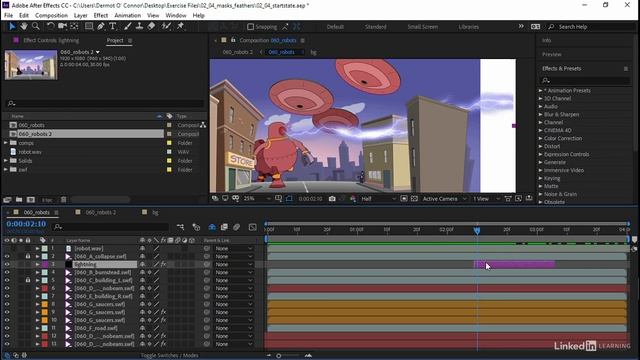Select the Horizontal Type tool
This screenshot has width=640, height=360.
(113, 26)
